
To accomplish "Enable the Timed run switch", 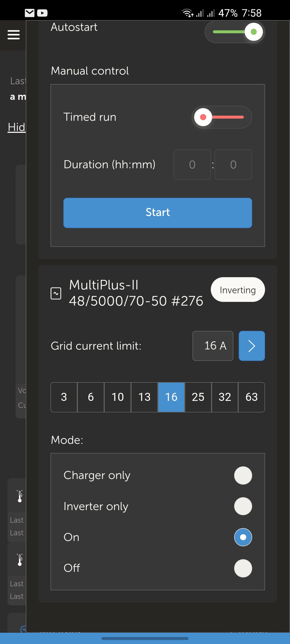I will click(222, 117).
